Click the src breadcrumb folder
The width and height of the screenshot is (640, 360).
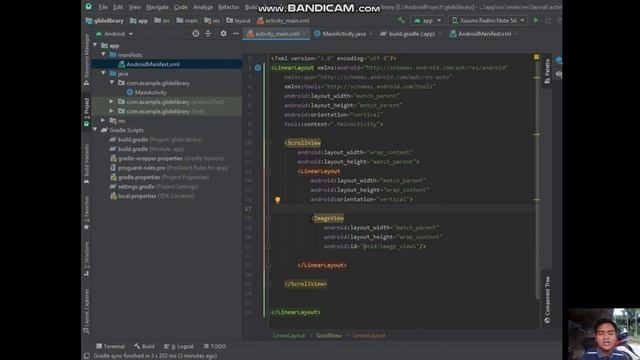pyautogui.click(x=162, y=20)
